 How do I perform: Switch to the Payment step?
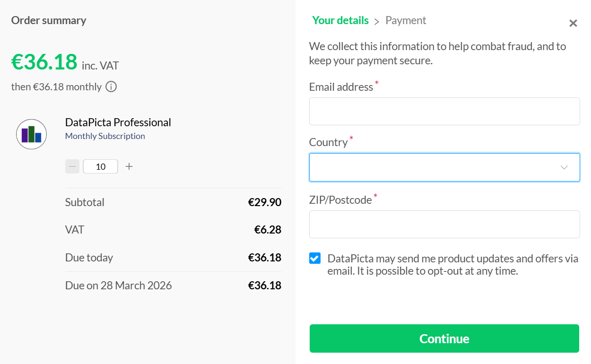406,20
